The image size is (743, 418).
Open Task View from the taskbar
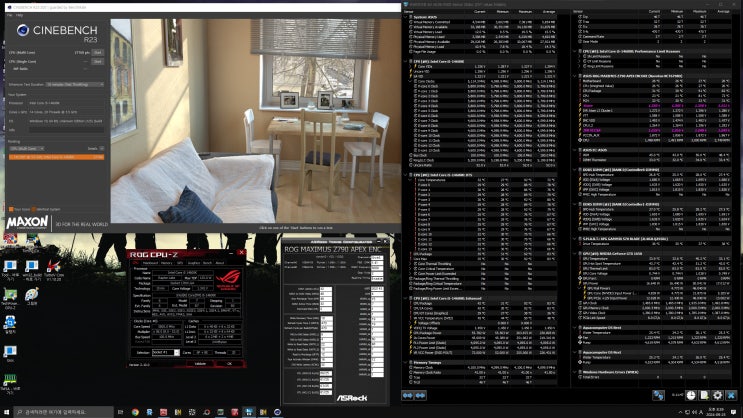(120, 412)
